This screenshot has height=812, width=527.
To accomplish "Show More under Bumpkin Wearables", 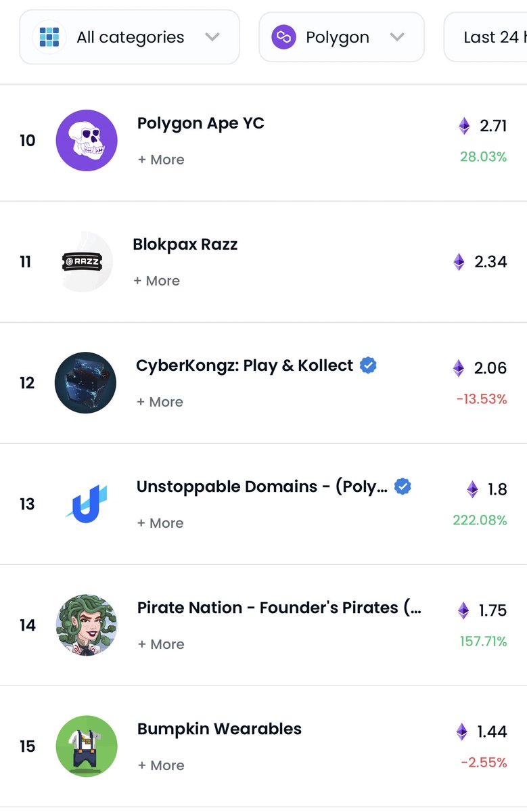I will click(161, 765).
